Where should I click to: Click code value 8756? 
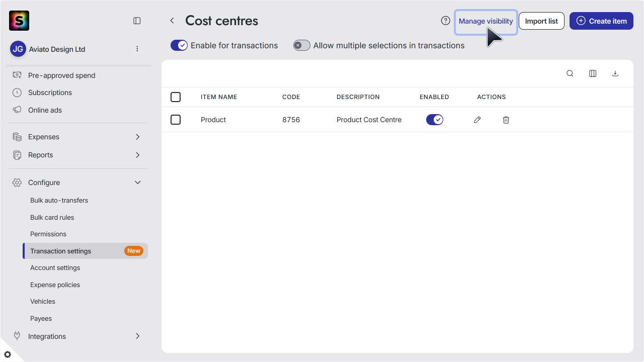pyautogui.click(x=291, y=120)
